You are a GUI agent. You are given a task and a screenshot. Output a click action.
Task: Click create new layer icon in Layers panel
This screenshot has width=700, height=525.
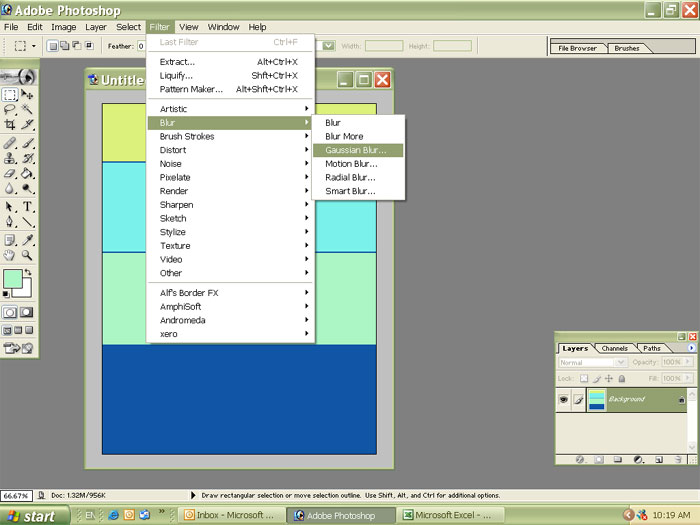click(x=659, y=459)
